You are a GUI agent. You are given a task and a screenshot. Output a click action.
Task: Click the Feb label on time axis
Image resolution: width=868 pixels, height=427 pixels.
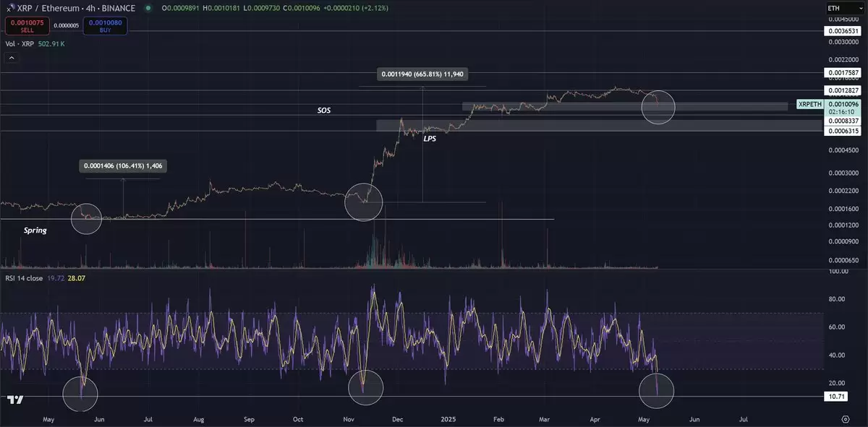498,419
